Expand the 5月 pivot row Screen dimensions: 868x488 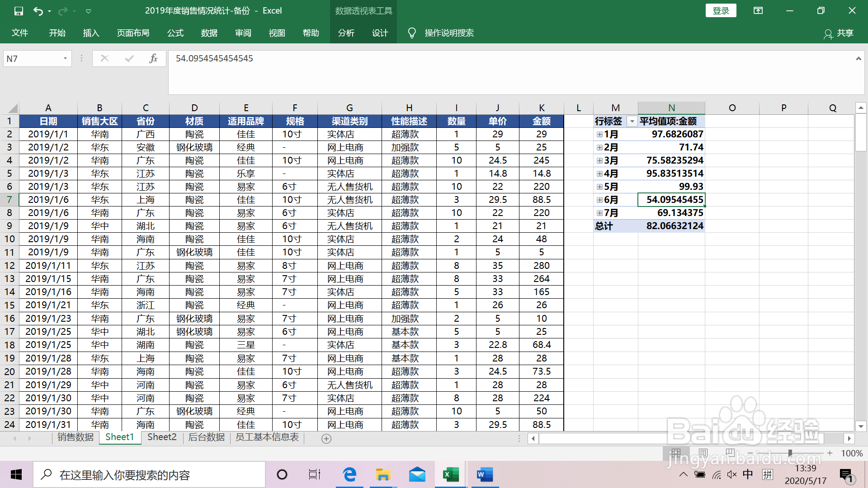[x=599, y=187]
